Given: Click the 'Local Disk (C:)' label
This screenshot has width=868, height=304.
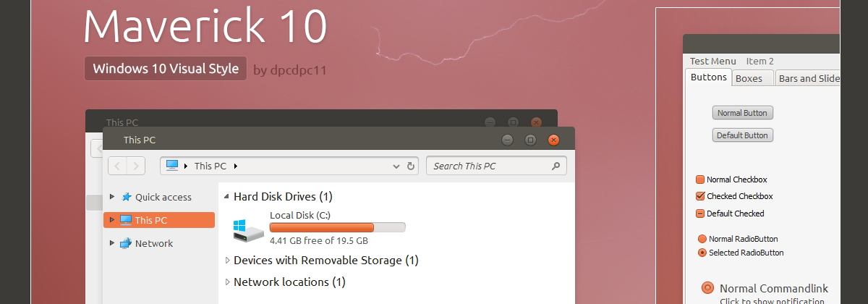Looking at the screenshot, I should tap(300, 215).
